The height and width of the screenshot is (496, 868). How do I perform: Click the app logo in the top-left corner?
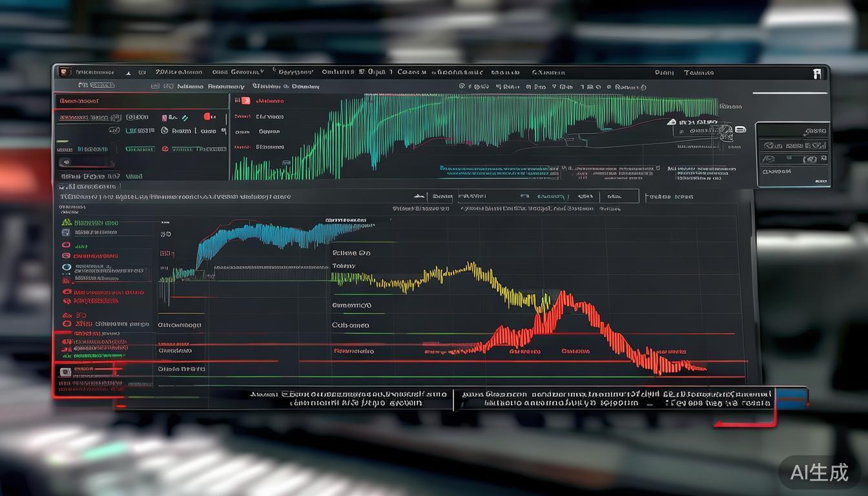click(64, 72)
